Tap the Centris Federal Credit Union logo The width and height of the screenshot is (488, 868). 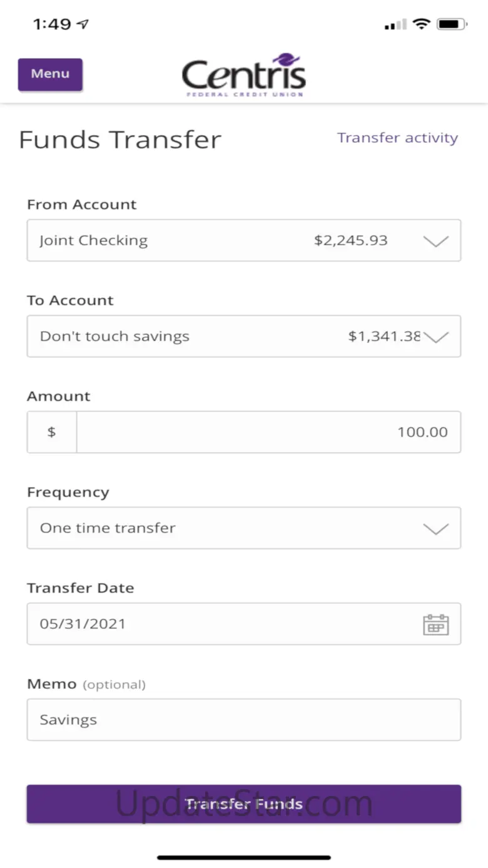tap(244, 75)
